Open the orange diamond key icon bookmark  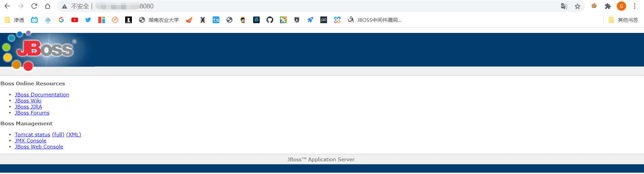(115, 20)
